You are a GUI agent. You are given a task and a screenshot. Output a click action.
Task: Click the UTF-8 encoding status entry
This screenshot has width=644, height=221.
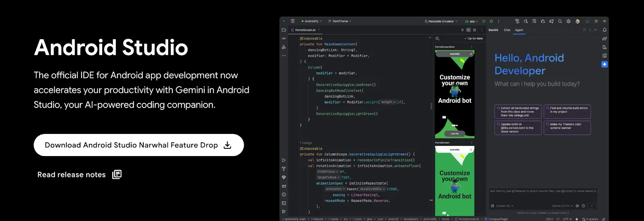coord(567,219)
